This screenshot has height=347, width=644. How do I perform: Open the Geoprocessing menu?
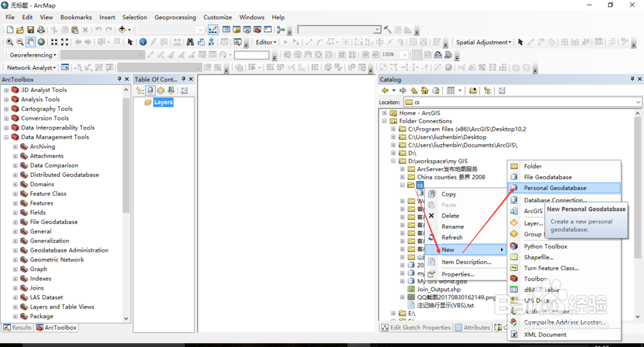pyautogui.click(x=175, y=17)
